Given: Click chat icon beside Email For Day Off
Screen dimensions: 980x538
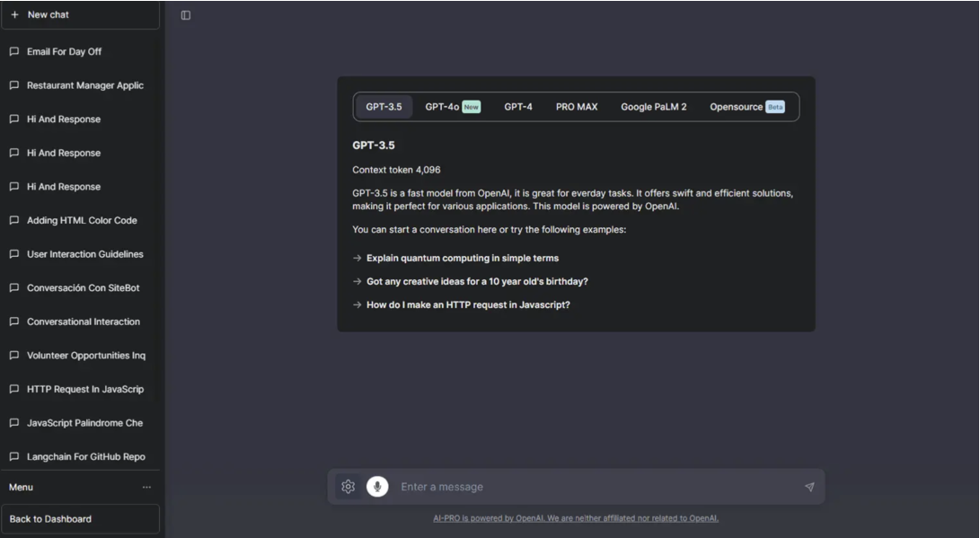Looking at the screenshot, I should coord(14,51).
